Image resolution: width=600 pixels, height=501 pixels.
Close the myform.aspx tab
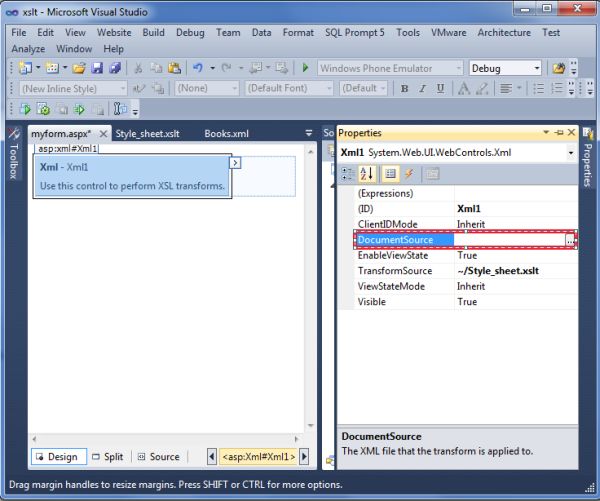103,134
